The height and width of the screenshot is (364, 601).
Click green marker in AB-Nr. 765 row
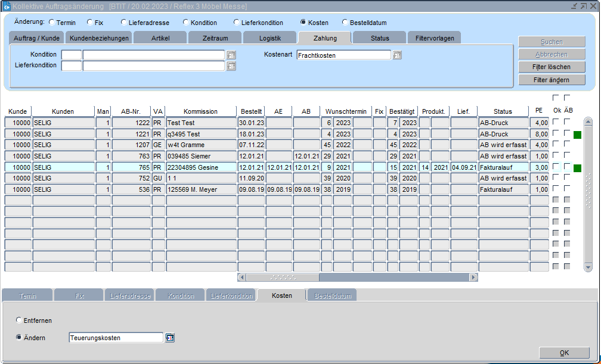click(x=577, y=169)
